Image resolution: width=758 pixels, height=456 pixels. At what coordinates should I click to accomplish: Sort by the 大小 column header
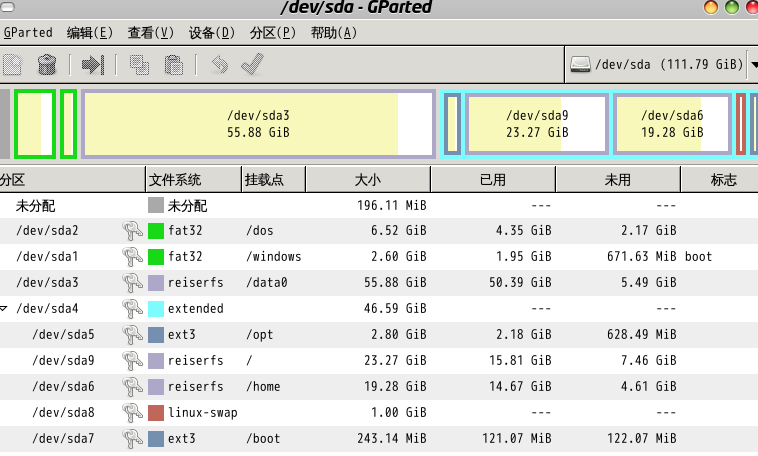pyautogui.click(x=367, y=180)
